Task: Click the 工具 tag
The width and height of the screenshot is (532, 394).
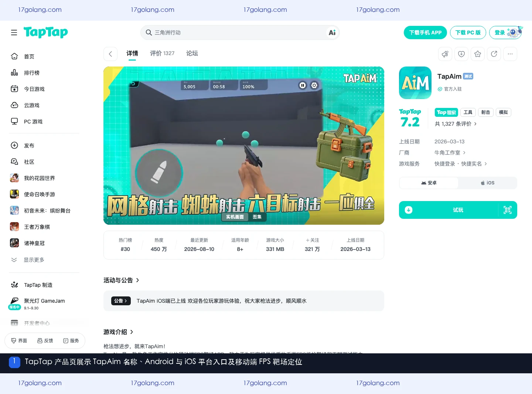Action: 468,112
